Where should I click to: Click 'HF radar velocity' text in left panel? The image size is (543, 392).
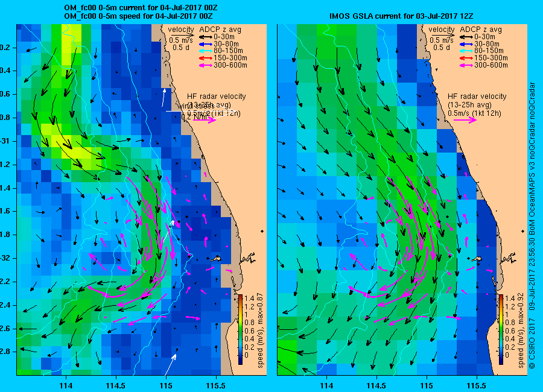217,96
